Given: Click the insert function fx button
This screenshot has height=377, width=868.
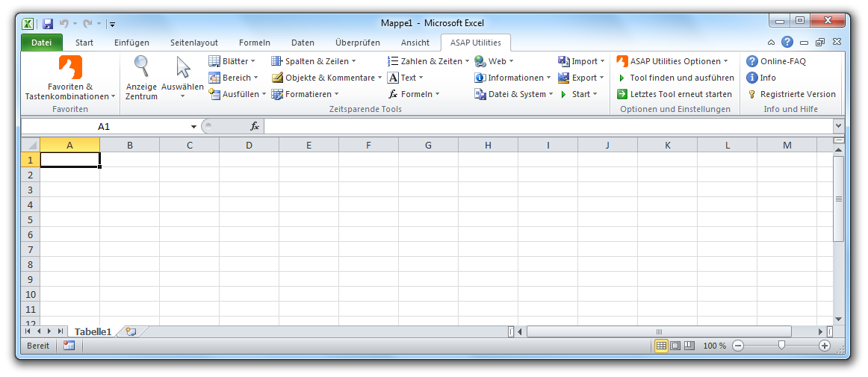Looking at the screenshot, I should [255, 127].
